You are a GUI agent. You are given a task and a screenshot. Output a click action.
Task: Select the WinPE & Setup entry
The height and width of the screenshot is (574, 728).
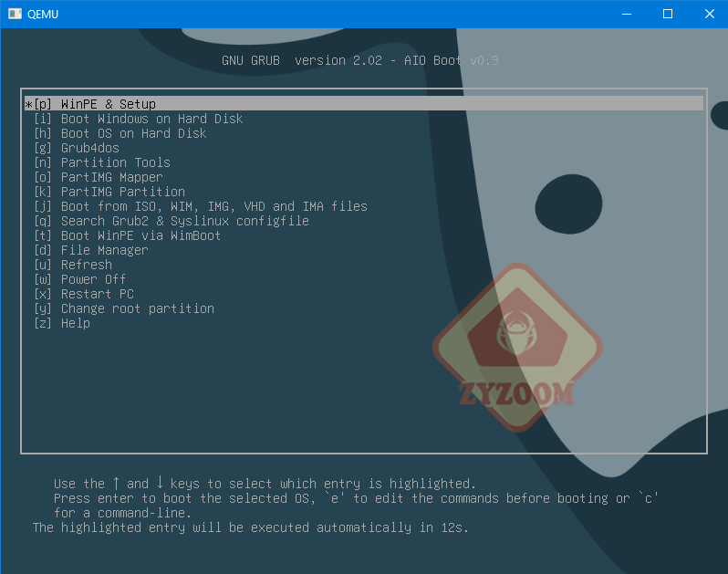(x=363, y=103)
